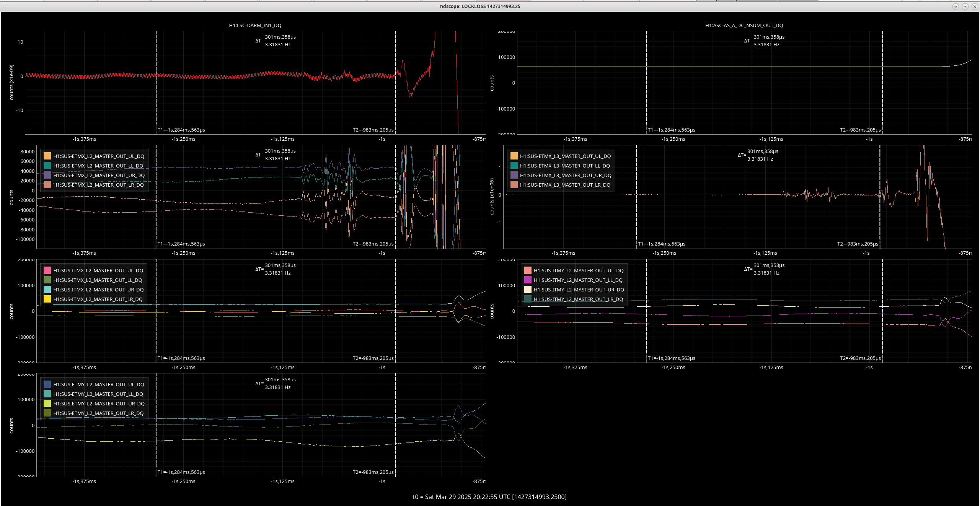Click the ETMX_L3_MASTER_OUT_LR_DQ legend swatch
Image resolution: width=980 pixels, height=506 pixels.
click(x=514, y=185)
